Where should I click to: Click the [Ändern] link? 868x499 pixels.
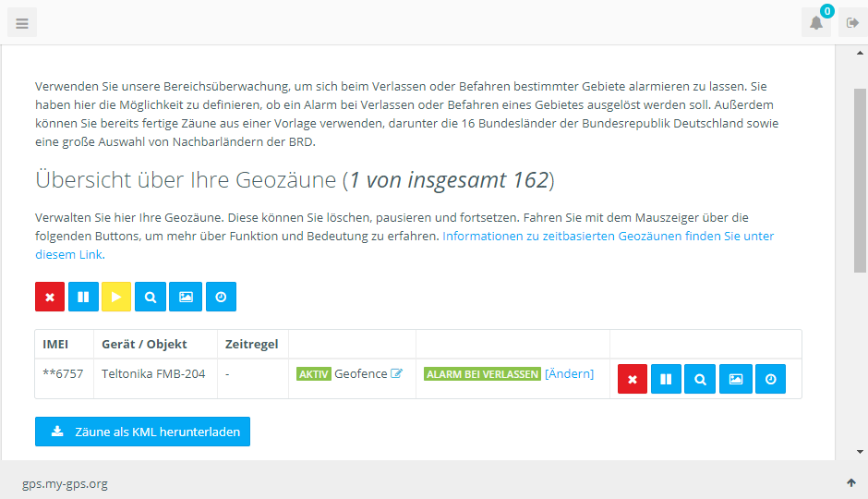coord(569,374)
